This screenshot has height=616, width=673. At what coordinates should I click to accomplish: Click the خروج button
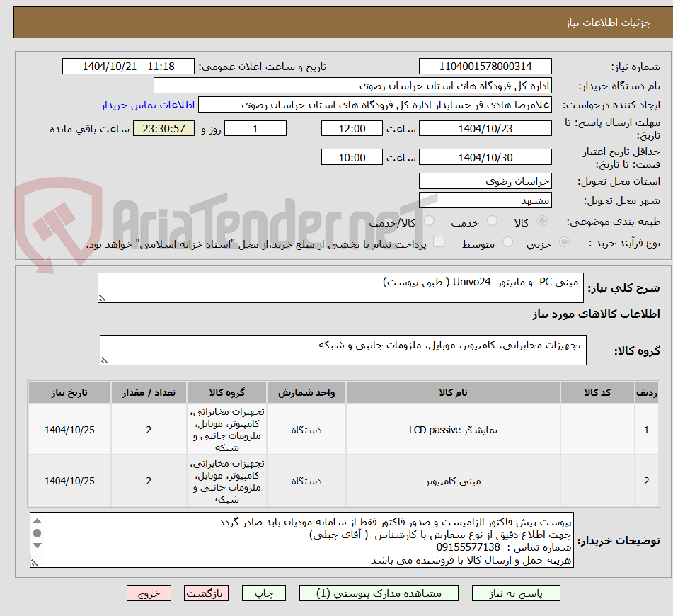coord(149,593)
